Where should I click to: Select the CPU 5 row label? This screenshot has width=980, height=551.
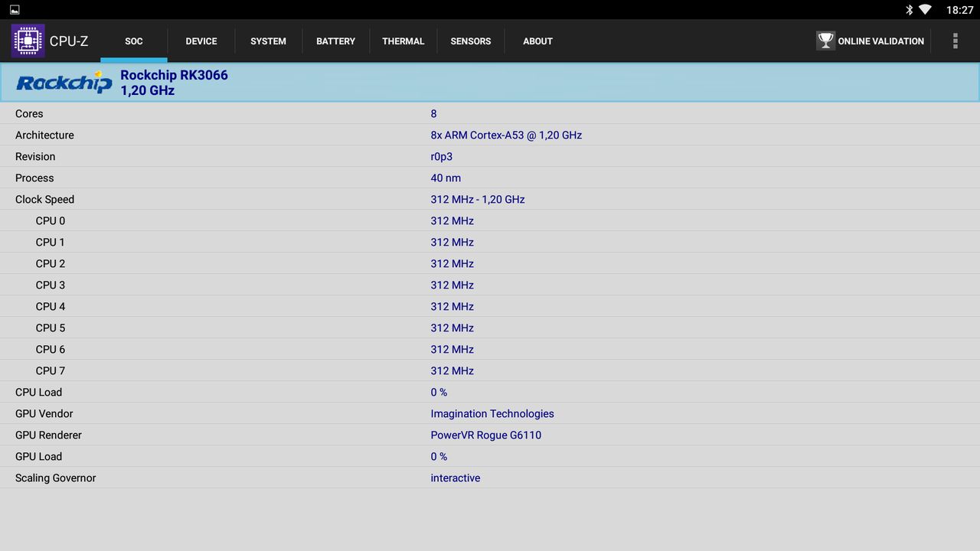click(51, 328)
